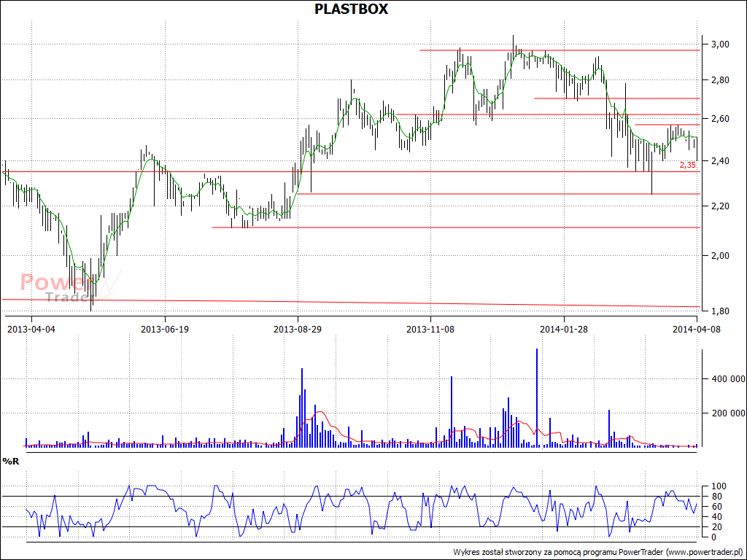The width and height of the screenshot is (747, 560).
Task: Click the 2,20 price axis label
Action: pyautogui.click(x=720, y=206)
